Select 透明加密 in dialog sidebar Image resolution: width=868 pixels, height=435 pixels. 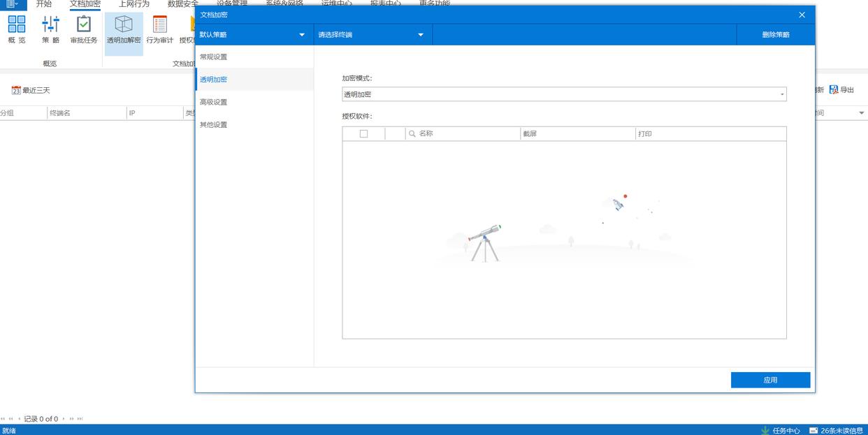(x=254, y=79)
